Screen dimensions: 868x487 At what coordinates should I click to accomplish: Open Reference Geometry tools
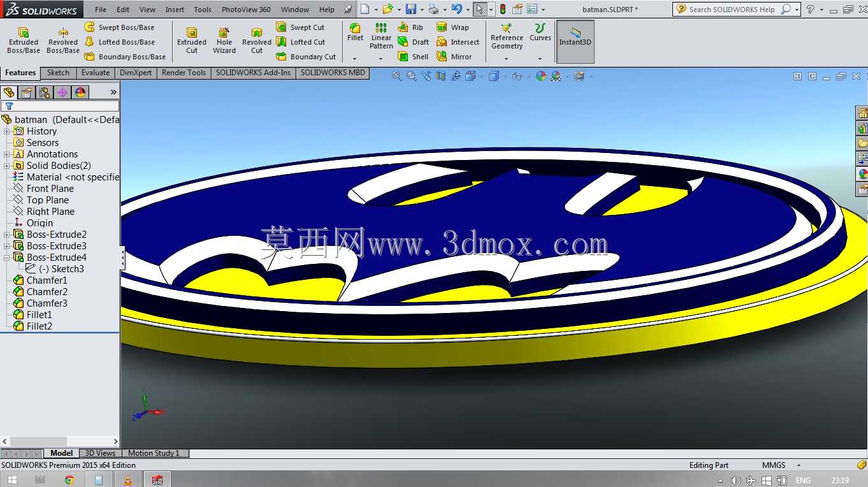tap(507, 36)
